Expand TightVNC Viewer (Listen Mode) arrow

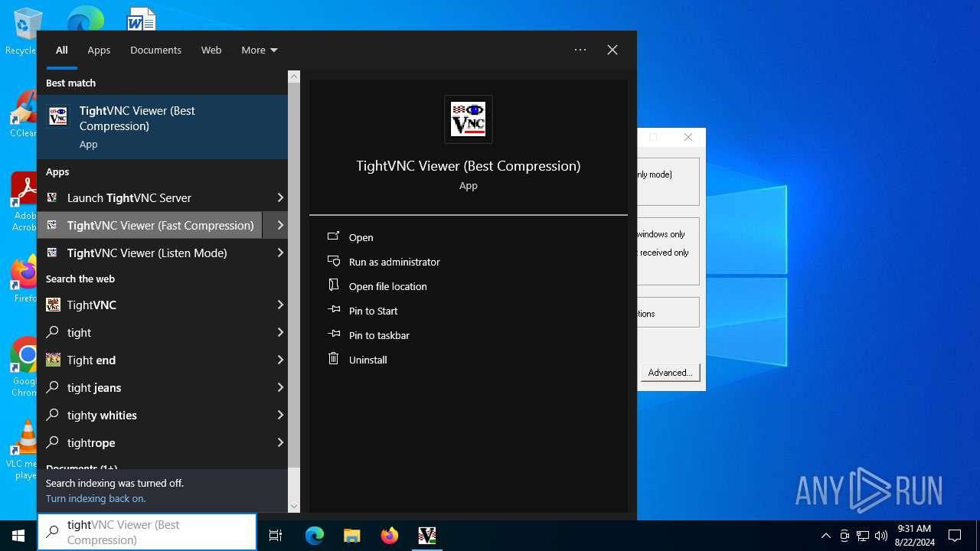point(280,253)
